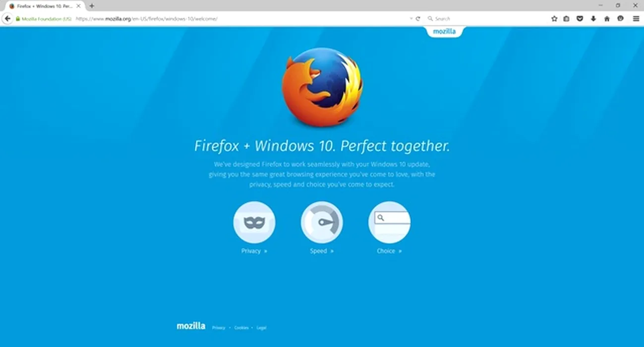
Task: Show your bookmarks list icon
Action: tap(567, 18)
